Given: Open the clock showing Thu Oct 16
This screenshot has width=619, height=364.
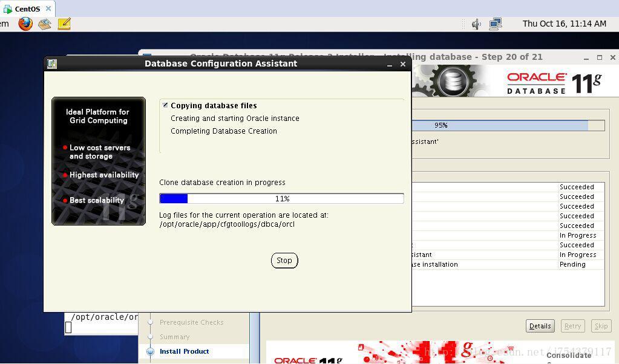Looking at the screenshot, I should 564,24.
